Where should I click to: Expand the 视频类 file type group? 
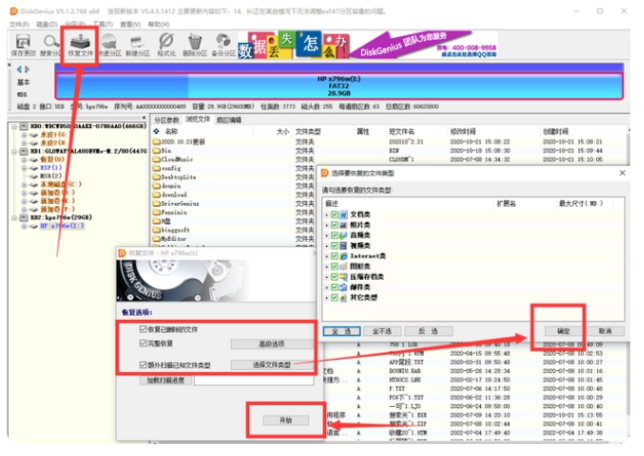(327, 246)
